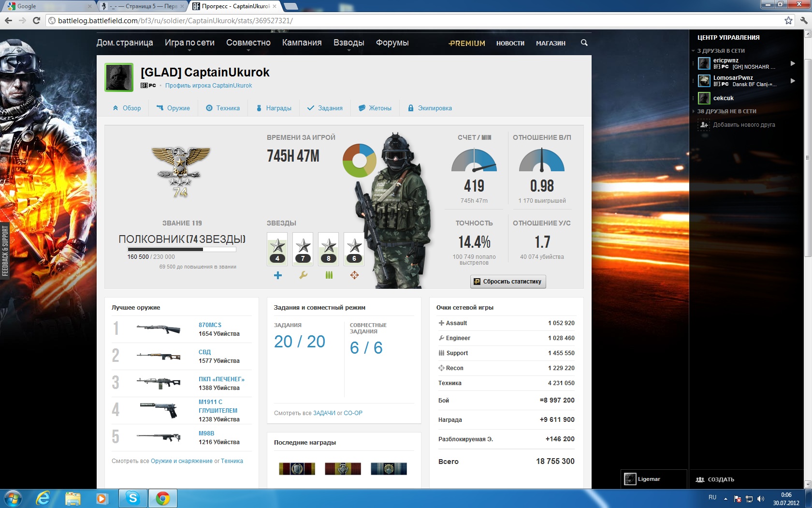Click the Assault class star badge
This screenshot has height=508, width=812.
tap(277, 249)
